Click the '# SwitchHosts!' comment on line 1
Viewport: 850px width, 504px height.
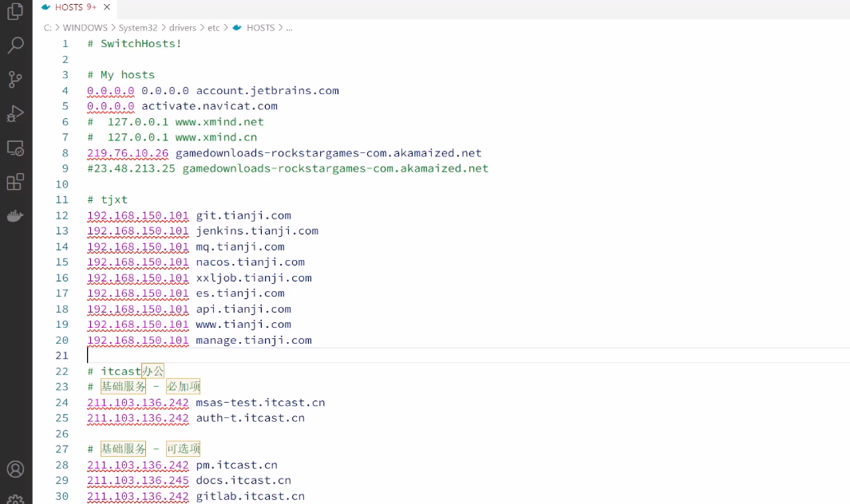(134, 43)
